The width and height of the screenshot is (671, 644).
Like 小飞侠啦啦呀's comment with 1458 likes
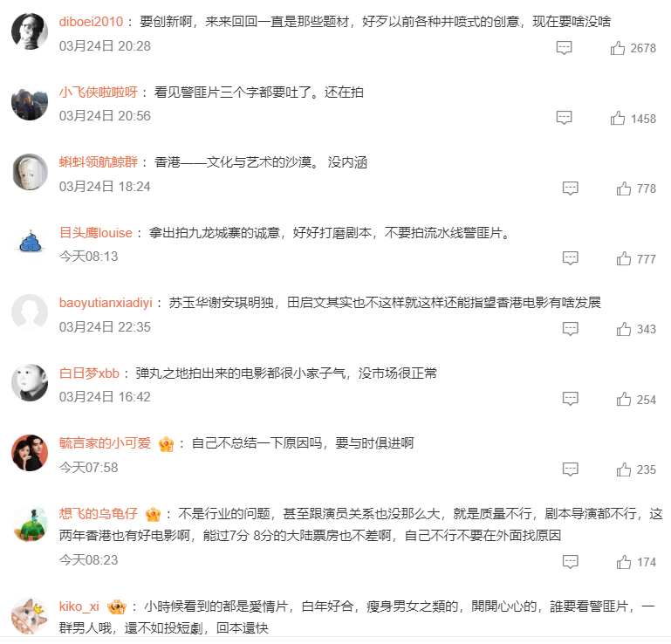618,118
